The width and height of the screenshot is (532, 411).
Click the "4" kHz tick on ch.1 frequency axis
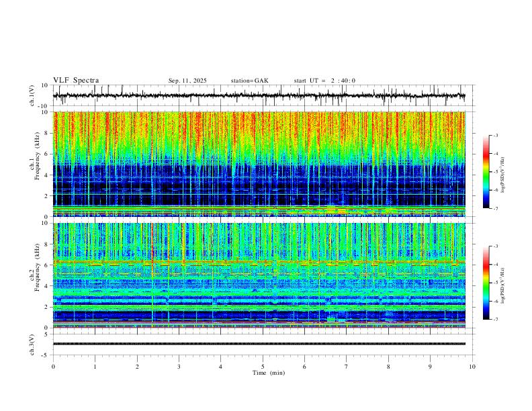coord(47,175)
